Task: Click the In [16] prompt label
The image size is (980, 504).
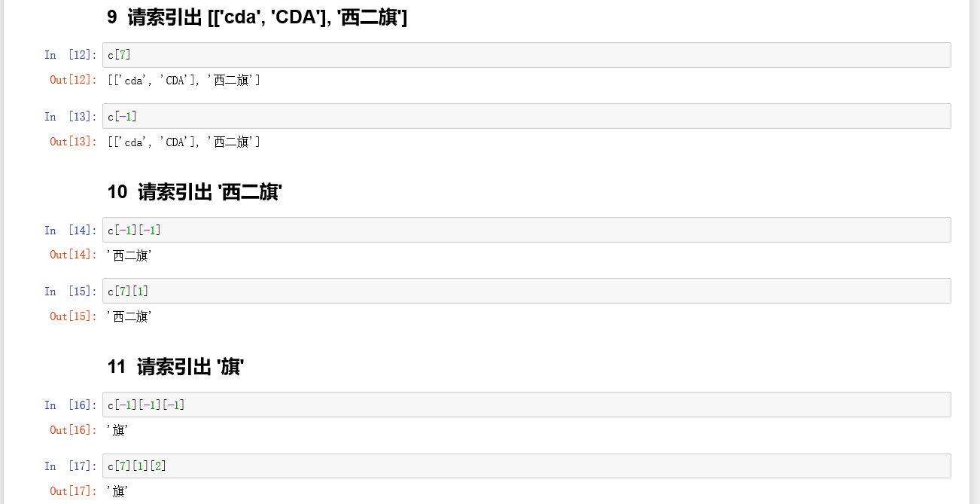Action: [70, 405]
